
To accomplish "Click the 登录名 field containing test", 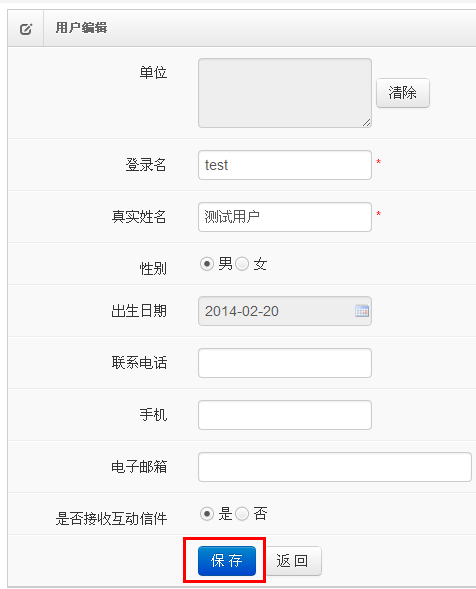I will 285,165.
